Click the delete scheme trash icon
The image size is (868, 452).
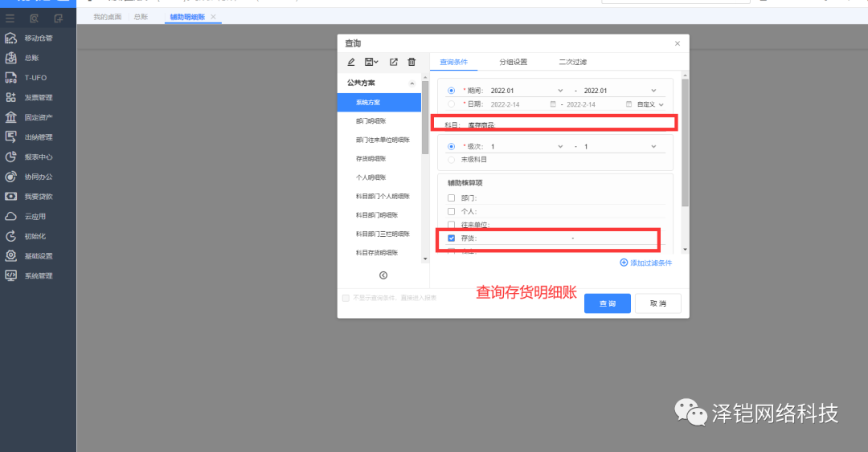tap(411, 62)
